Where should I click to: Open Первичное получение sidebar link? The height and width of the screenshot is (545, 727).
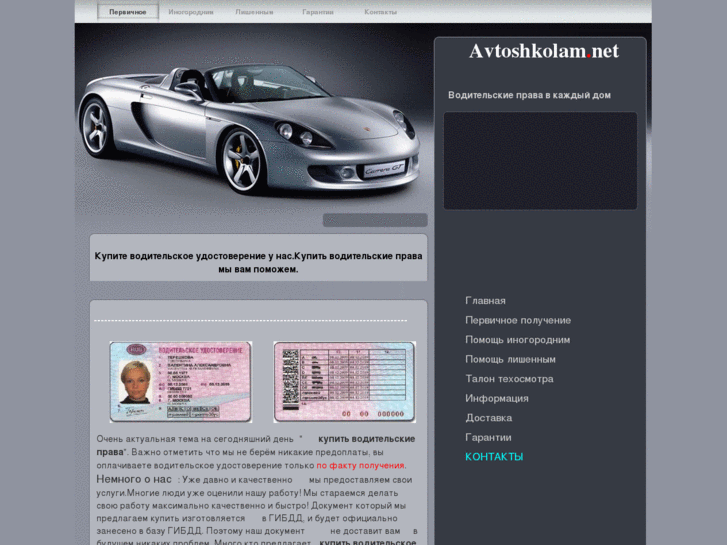coord(518,320)
